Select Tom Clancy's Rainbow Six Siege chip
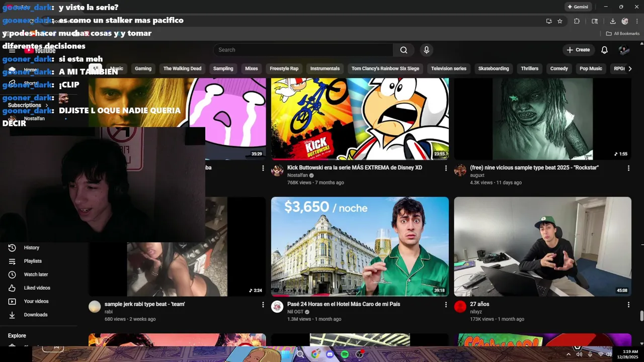644x362 pixels. [x=385, y=68]
